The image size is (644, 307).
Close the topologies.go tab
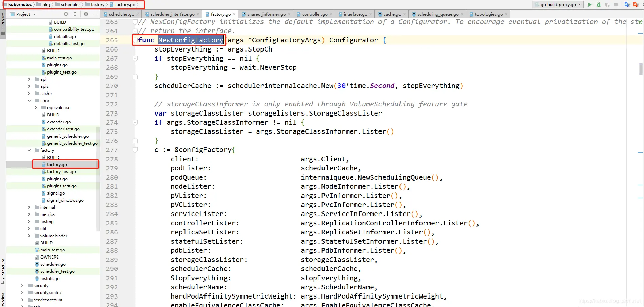coord(506,14)
